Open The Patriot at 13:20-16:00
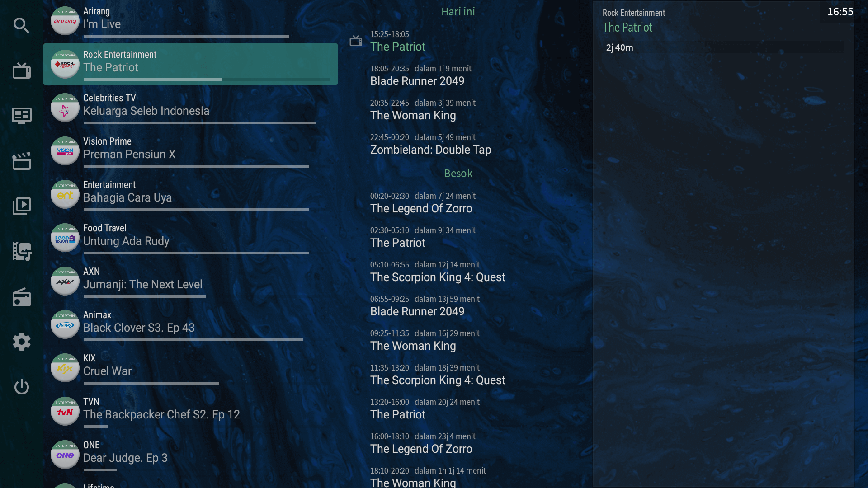Viewport: 868px width, 488px height. click(458, 408)
